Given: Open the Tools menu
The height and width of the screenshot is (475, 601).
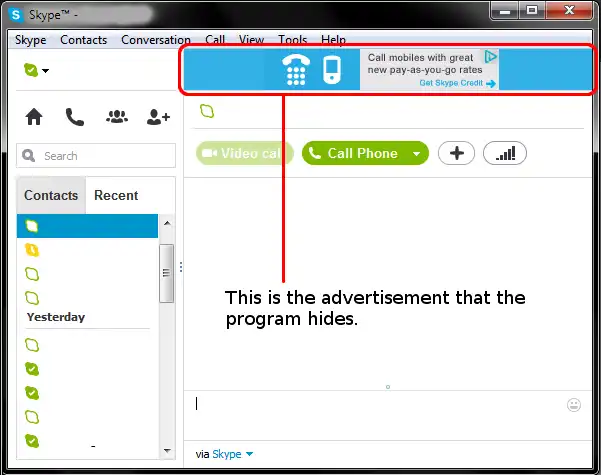Looking at the screenshot, I should (292, 40).
